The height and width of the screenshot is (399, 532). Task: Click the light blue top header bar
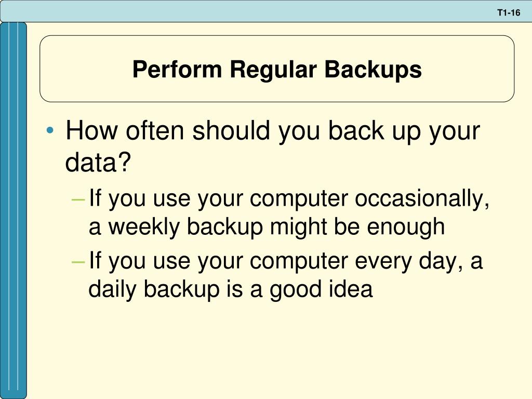[x=266, y=11]
